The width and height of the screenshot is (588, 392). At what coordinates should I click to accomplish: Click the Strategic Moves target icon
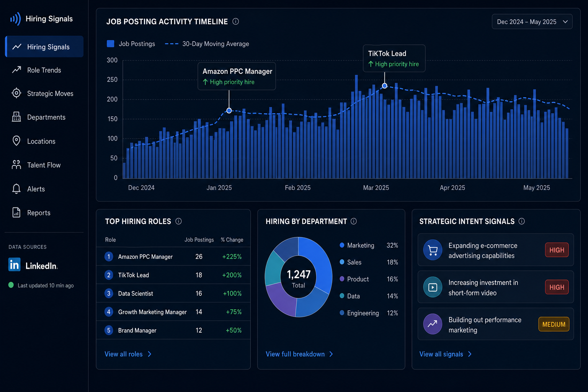tap(16, 93)
